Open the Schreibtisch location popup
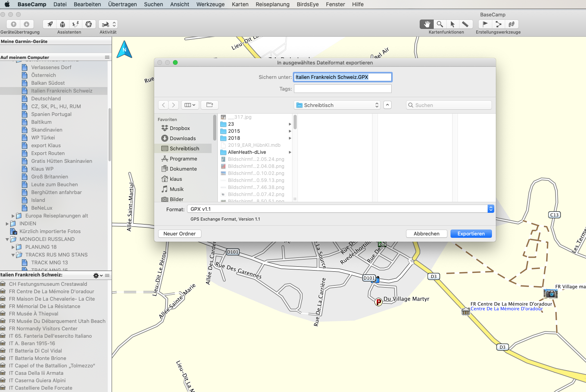This screenshot has height=392, width=586. (337, 105)
